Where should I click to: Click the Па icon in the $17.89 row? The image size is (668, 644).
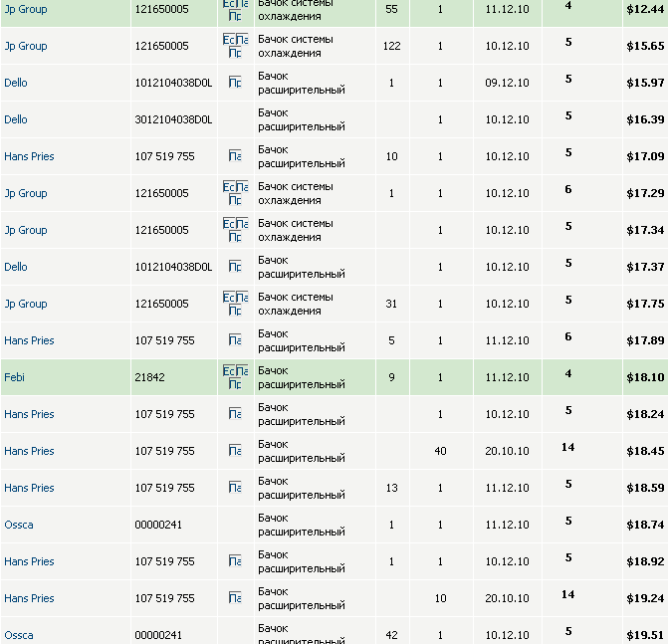(x=235, y=340)
